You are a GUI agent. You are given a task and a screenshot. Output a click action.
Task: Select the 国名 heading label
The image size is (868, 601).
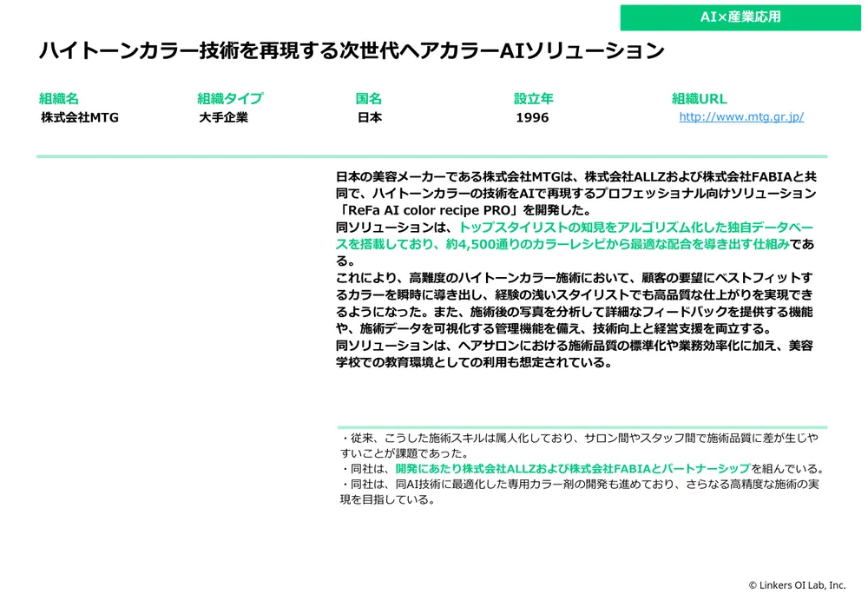(x=369, y=99)
